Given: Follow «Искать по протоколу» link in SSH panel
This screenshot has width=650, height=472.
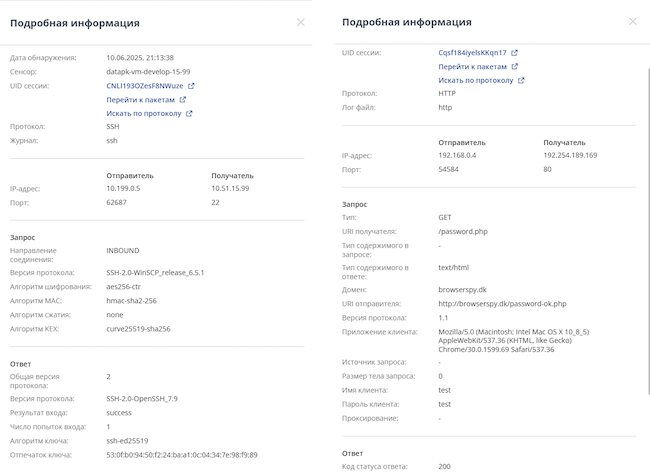Looking at the screenshot, I should pyautogui.click(x=143, y=114).
